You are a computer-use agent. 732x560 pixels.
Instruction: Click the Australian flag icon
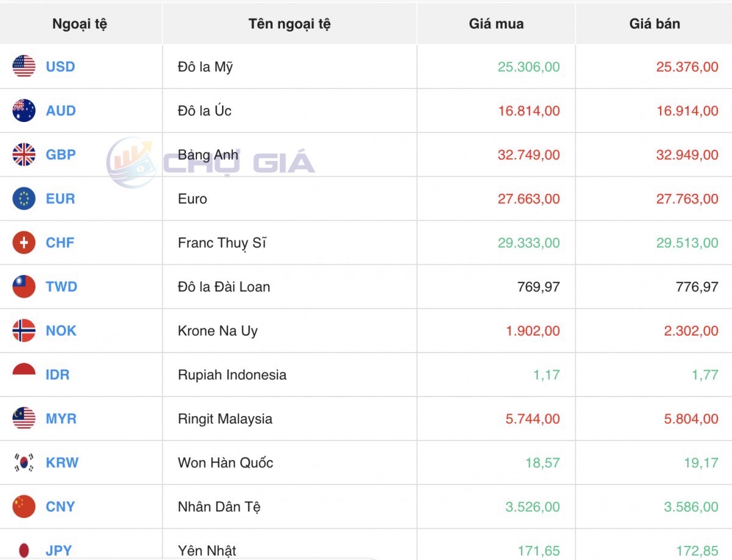tap(24, 110)
